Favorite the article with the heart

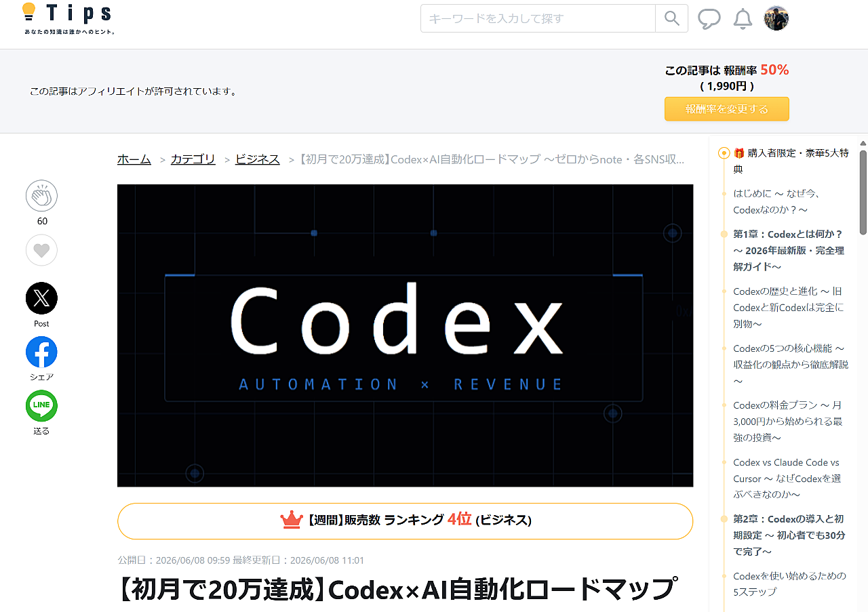tap(41, 250)
